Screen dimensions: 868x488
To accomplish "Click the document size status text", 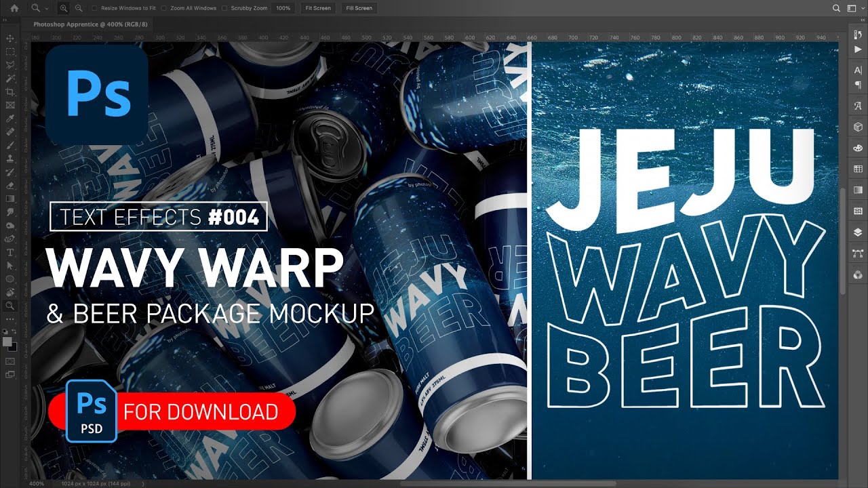I will [x=96, y=483].
